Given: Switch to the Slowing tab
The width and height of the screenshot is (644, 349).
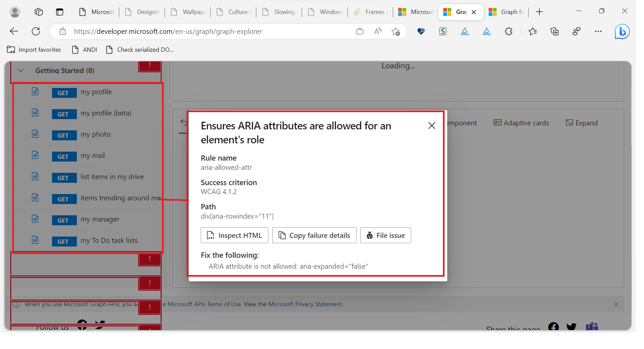Looking at the screenshot, I should (x=280, y=12).
